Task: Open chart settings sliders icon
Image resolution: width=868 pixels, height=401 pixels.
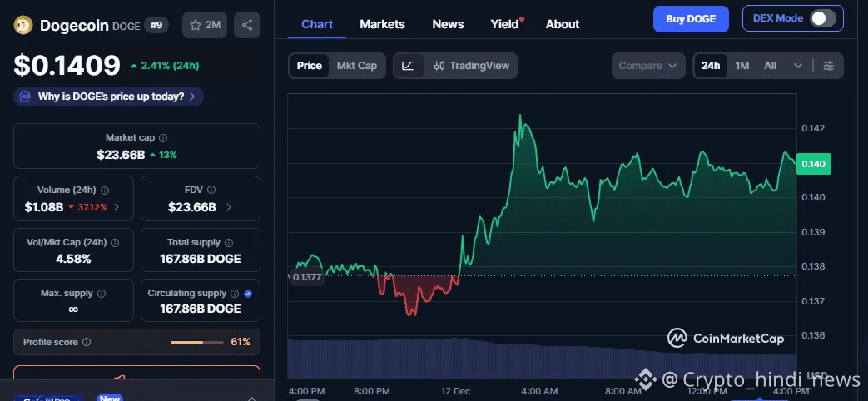Action: click(x=828, y=66)
